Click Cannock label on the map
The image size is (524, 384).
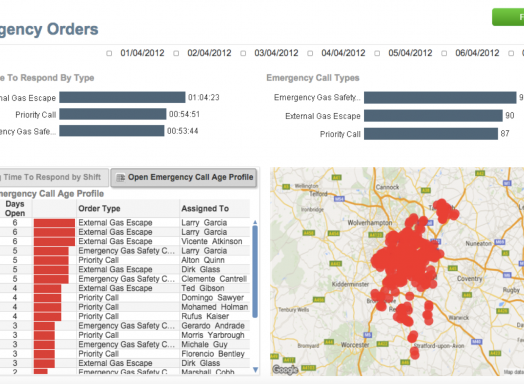pos(387,187)
